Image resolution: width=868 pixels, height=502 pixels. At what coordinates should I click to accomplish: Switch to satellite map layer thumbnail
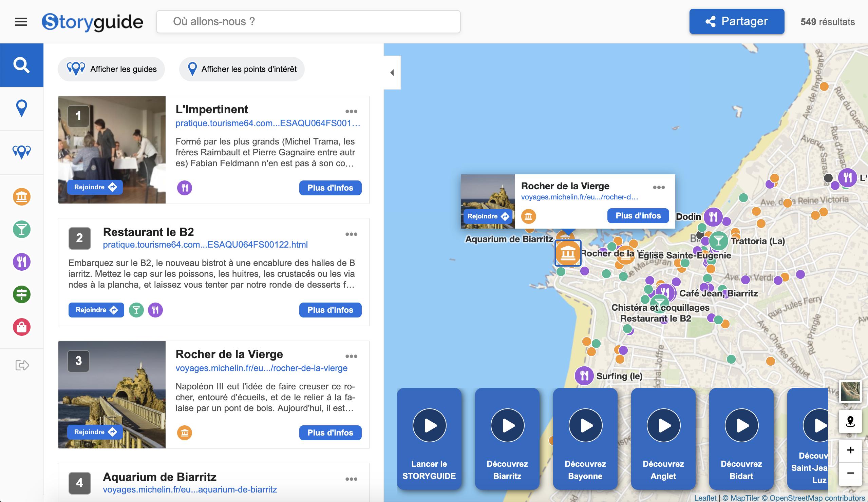[850, 391]
